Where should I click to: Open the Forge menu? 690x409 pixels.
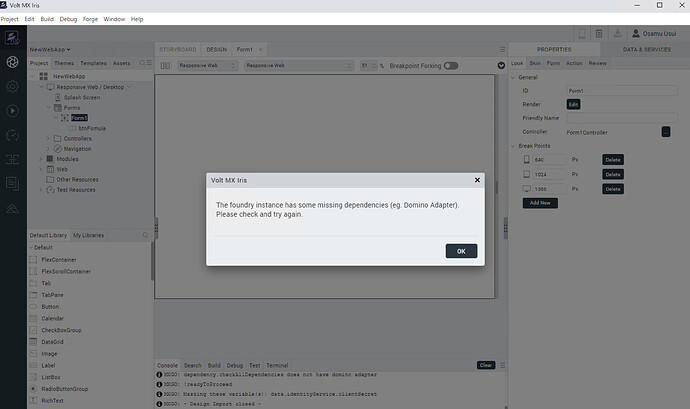[90, 19]
